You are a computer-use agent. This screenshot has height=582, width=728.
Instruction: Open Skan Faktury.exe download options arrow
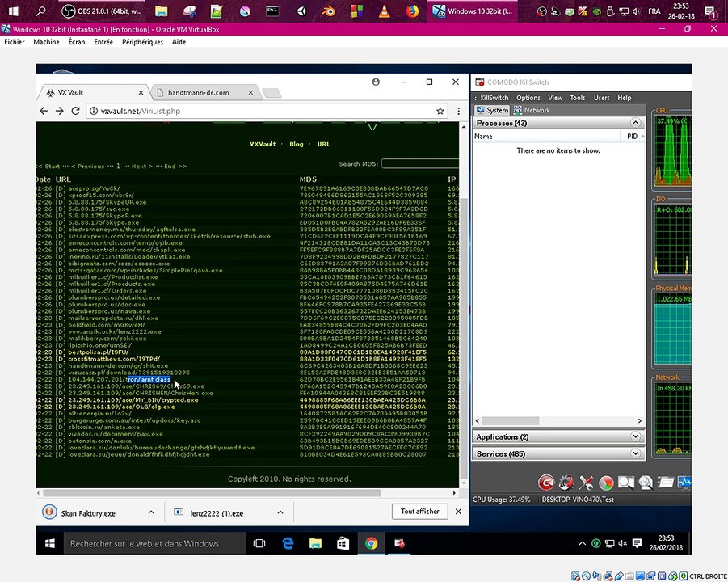pos(151,512)
